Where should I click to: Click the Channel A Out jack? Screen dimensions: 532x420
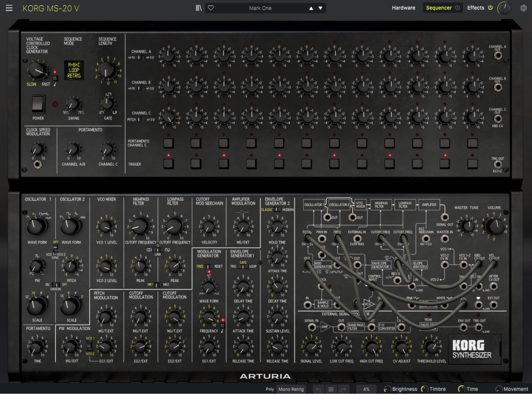coord(498,56)
